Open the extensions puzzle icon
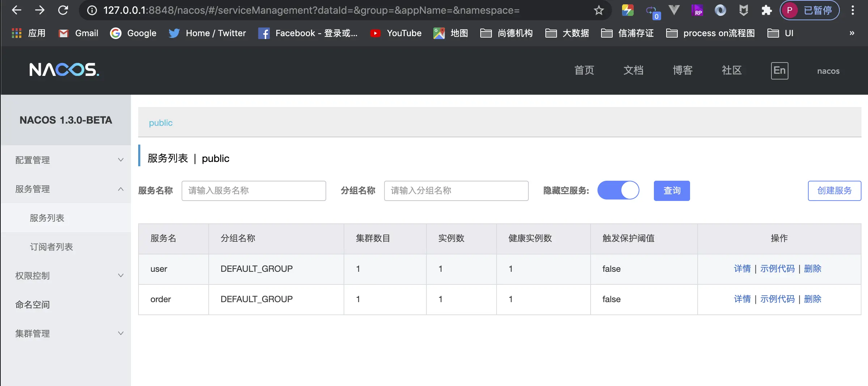This screenshot has height=386, width=868. click(766, 10)
